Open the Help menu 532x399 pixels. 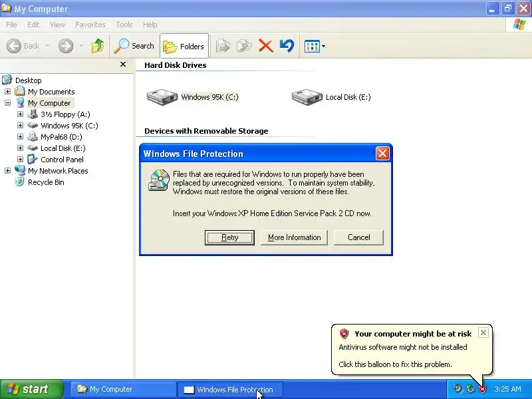pos(150,25)
